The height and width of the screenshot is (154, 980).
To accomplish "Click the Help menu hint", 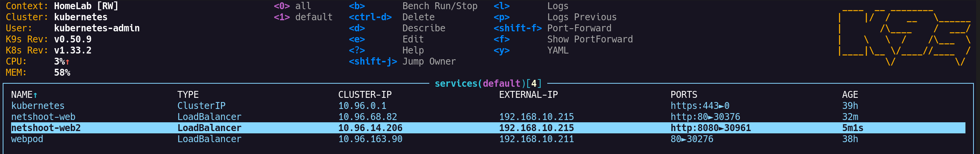I will (x=413, y=50).
